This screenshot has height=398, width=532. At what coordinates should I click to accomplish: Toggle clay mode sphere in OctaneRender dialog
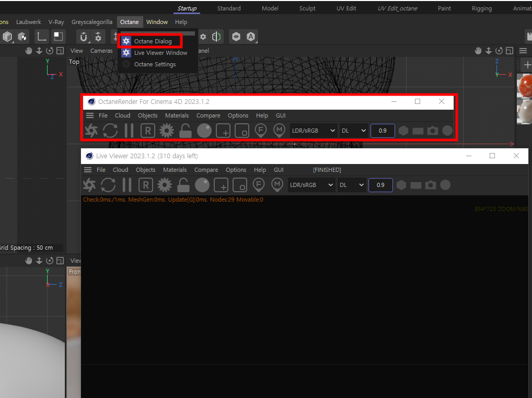(x=204, y=131)
